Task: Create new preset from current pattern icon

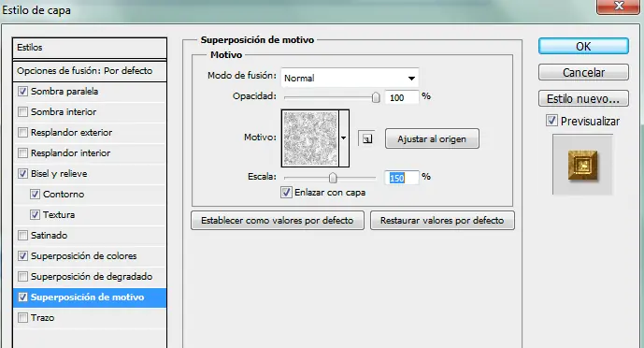Action: point(366,138)
